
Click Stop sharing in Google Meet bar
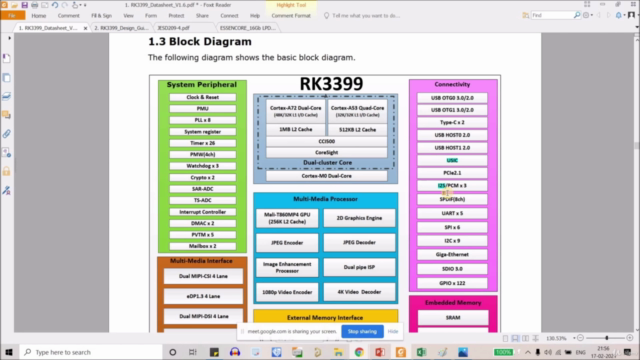tap(362, 331)
